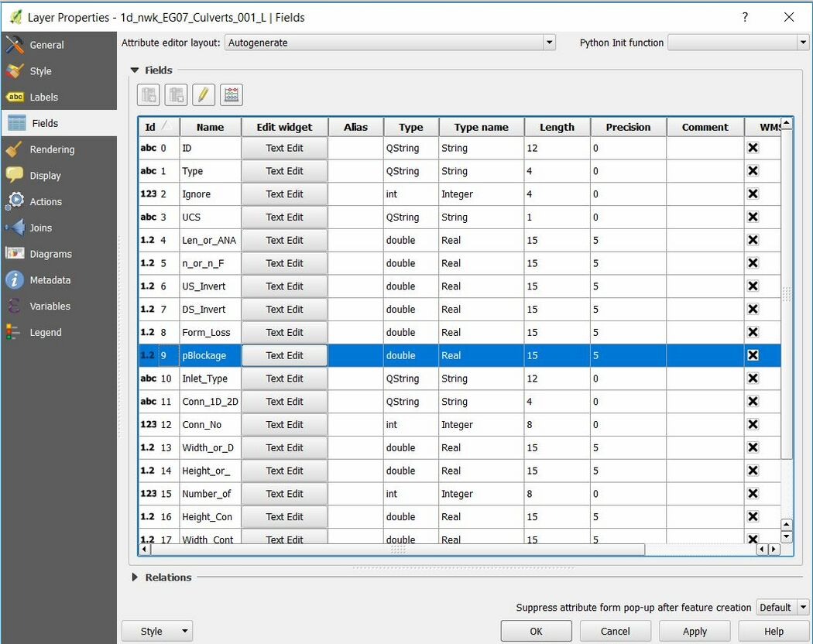This screenshot has height=644, width=813.
Task: Toggle the WMS checkbox for the Conn_No field
Action: pyautogui.click(x=753, y=424)
